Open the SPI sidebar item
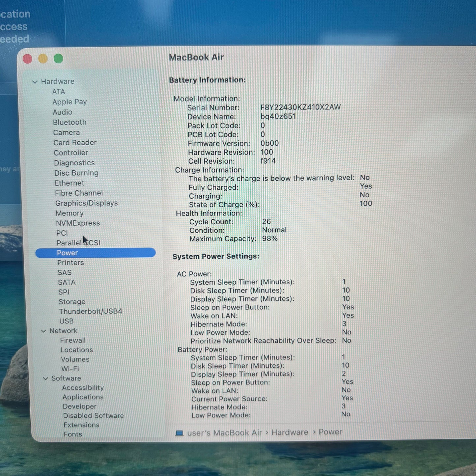The height and width of the screenshot is (476, 476). click(64, 292)
